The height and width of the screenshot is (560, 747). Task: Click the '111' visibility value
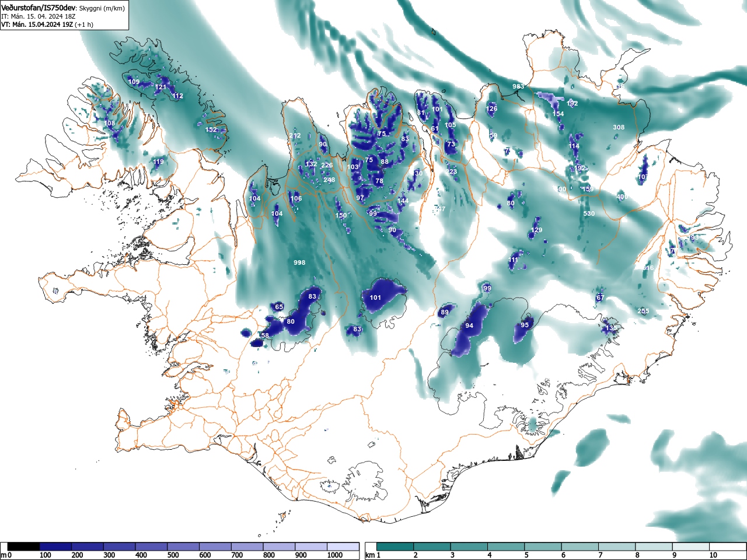514,260
